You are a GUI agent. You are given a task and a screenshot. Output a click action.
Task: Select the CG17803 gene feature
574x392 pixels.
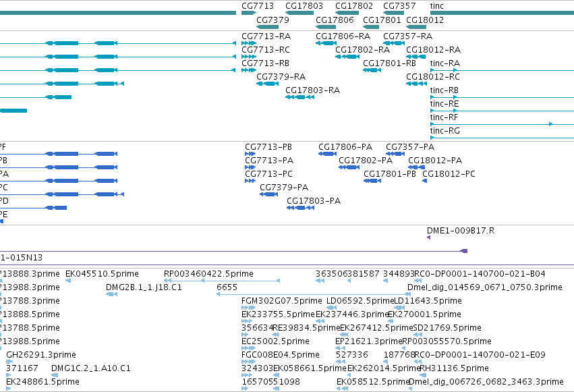(299, 13)
